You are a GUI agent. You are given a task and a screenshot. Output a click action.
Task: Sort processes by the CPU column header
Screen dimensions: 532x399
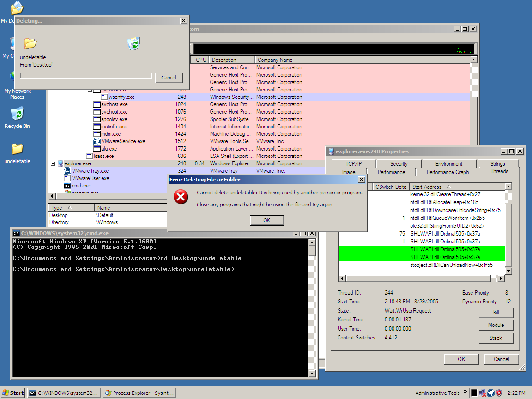coord(200,60)
